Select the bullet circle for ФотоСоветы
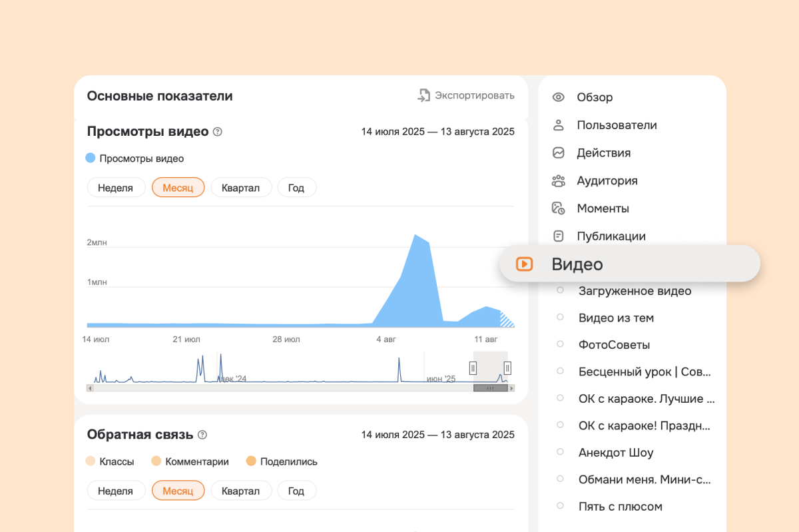This screenshot has height=532, width=799. coord(560,344)
